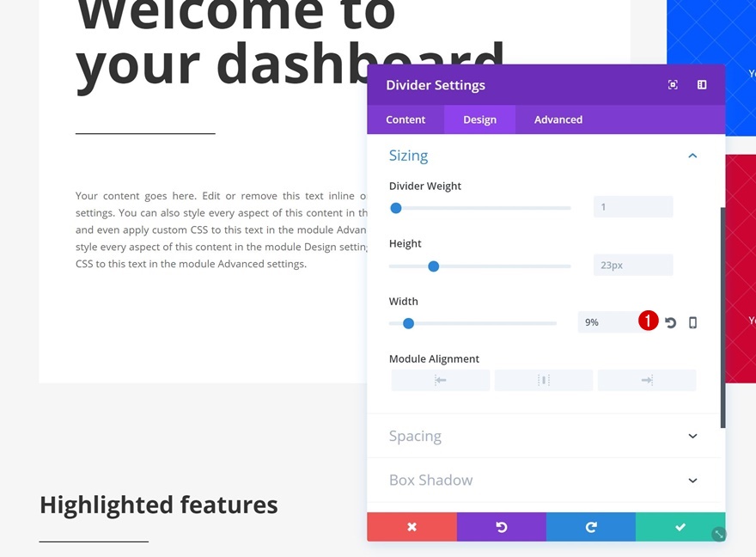Collapse the Sizing section
Viewport: 756px width, 557px height.
tap(692, 156)
